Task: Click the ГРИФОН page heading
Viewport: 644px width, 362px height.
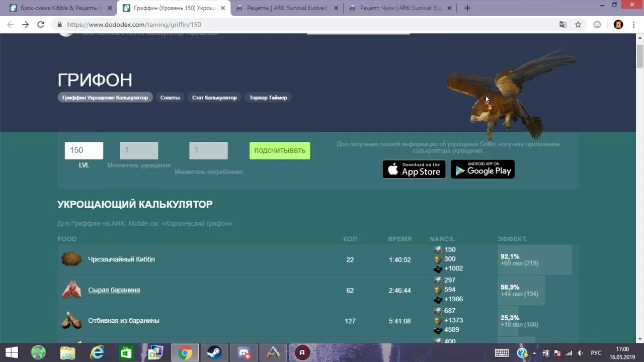Action: (x=95, y=80)
